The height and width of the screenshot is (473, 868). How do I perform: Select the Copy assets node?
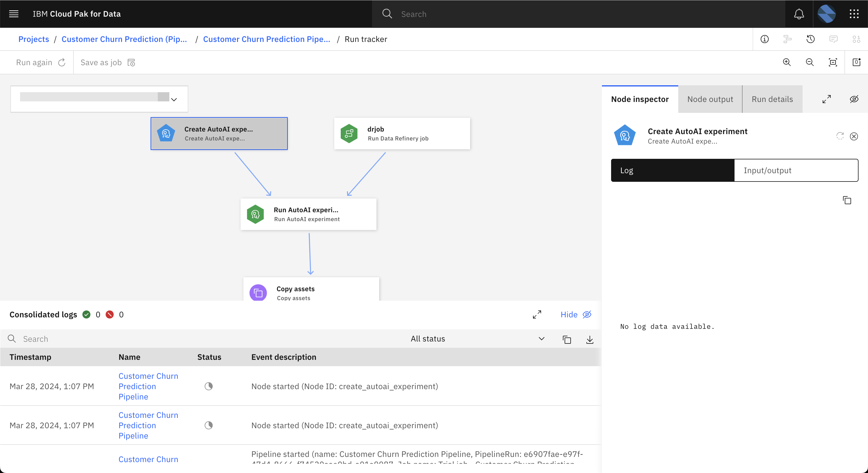point(311,289)
